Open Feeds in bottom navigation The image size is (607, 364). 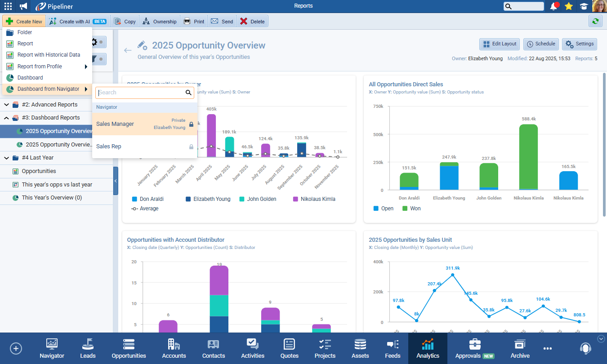coord(393,348)
